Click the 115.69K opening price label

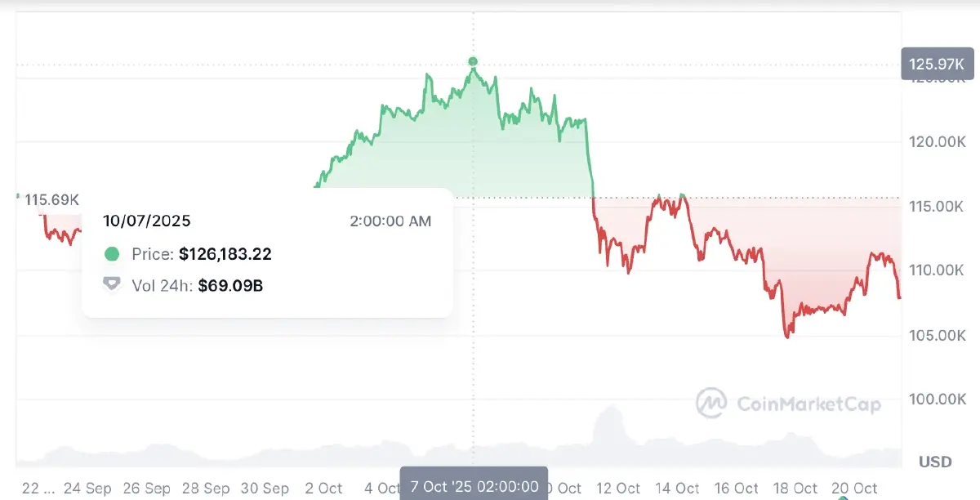pyautogui.click(x=51, y=199)
